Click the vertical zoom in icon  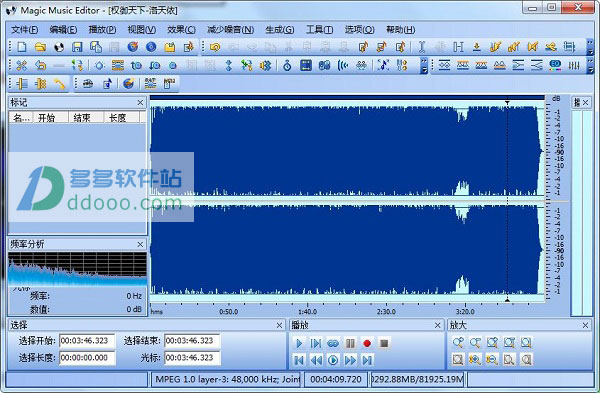pos(475,359)
